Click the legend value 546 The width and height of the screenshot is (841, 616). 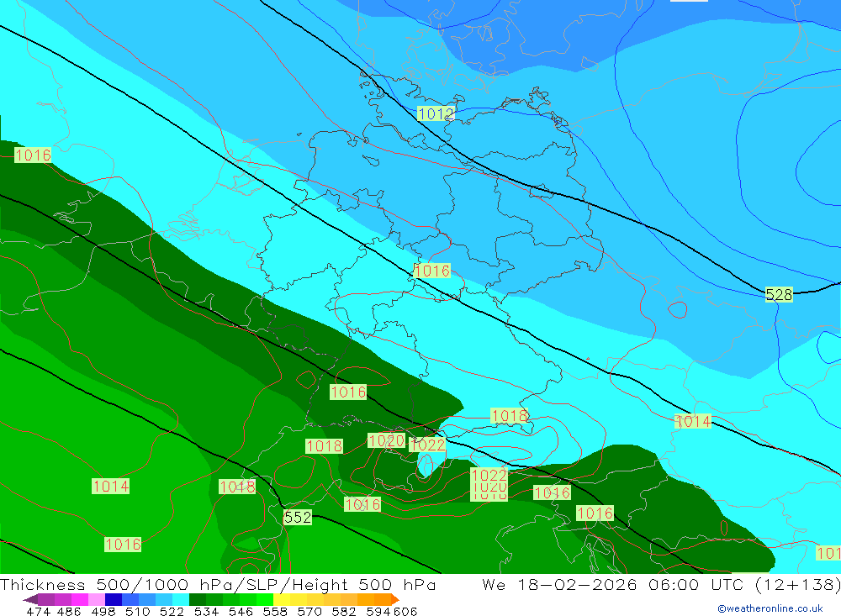click(x=241, y=611)
